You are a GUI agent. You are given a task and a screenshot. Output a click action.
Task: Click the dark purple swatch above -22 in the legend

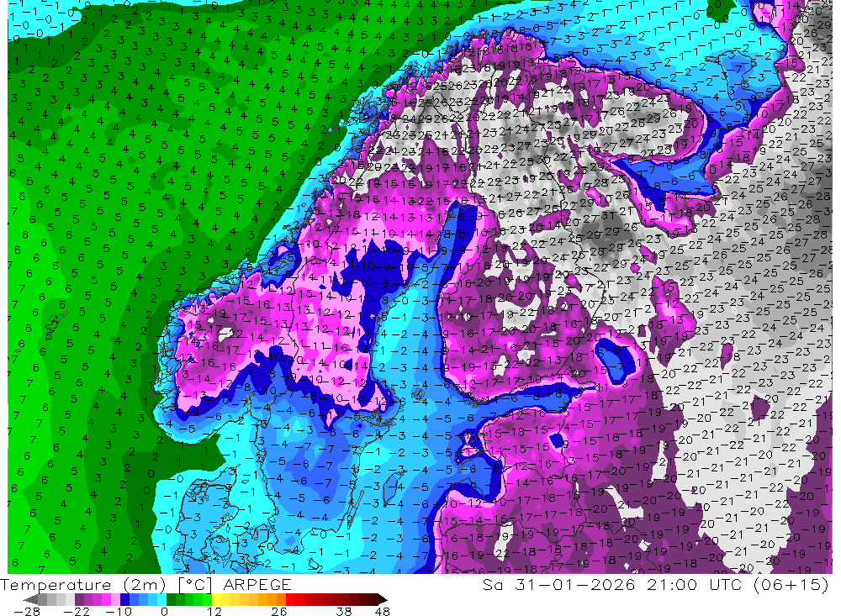coord(79,600)
